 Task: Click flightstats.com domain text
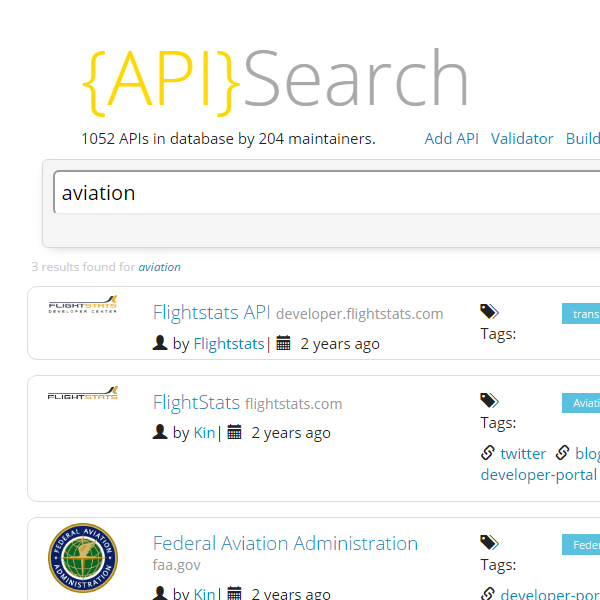click(293, 404)
